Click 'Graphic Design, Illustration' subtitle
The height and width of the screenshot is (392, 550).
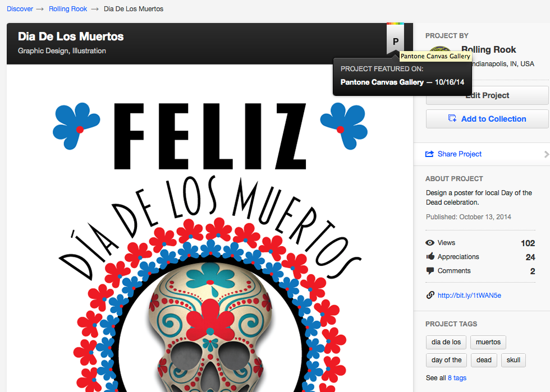click(x=62, y=51)
